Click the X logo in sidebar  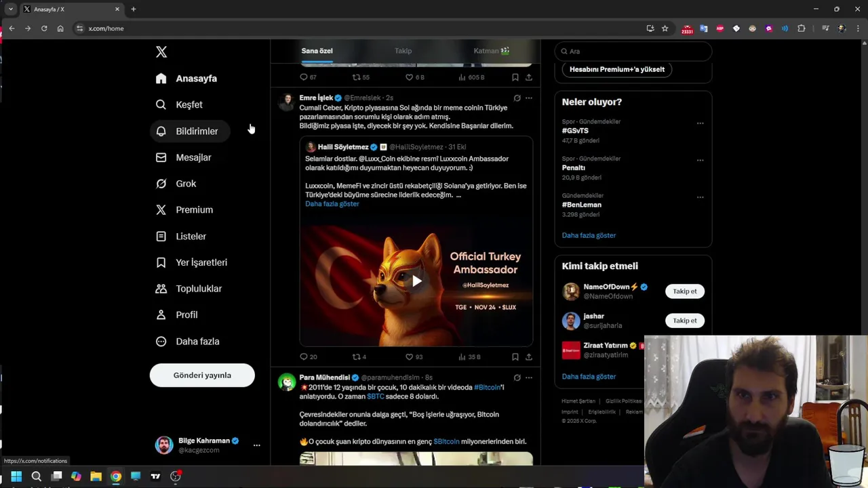[x=161, y=52]
